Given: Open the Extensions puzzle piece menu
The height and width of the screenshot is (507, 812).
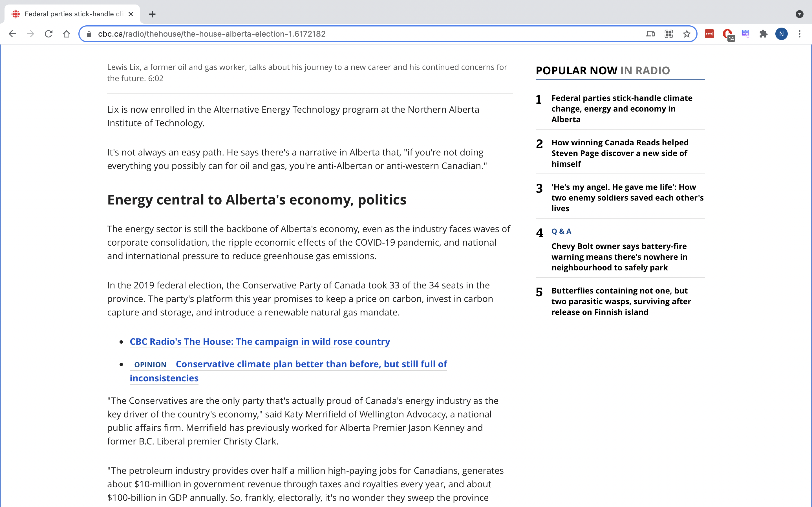Looking at the screenshot, I should click(x=763, y=34).
